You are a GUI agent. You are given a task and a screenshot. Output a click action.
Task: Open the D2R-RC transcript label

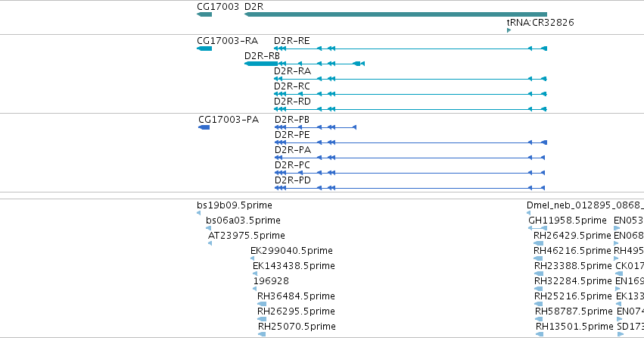coord(292,86)
